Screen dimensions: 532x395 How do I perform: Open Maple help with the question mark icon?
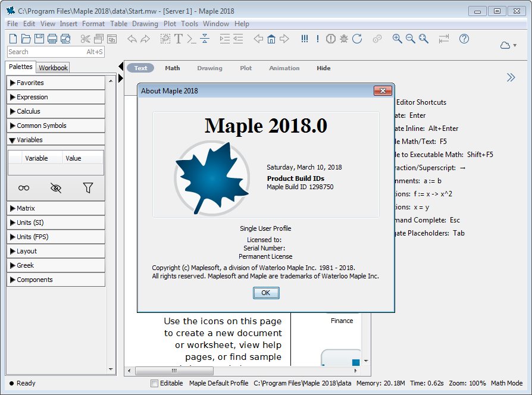464,39
